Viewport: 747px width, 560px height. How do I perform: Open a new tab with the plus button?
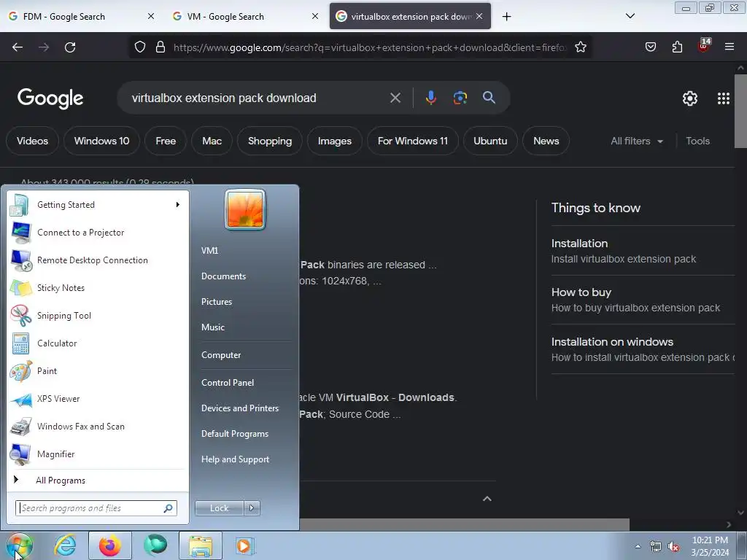tap(506, 17)
